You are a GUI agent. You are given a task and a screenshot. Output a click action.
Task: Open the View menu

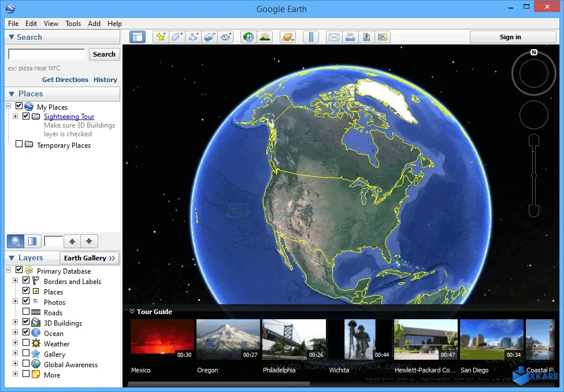point(51,24)
